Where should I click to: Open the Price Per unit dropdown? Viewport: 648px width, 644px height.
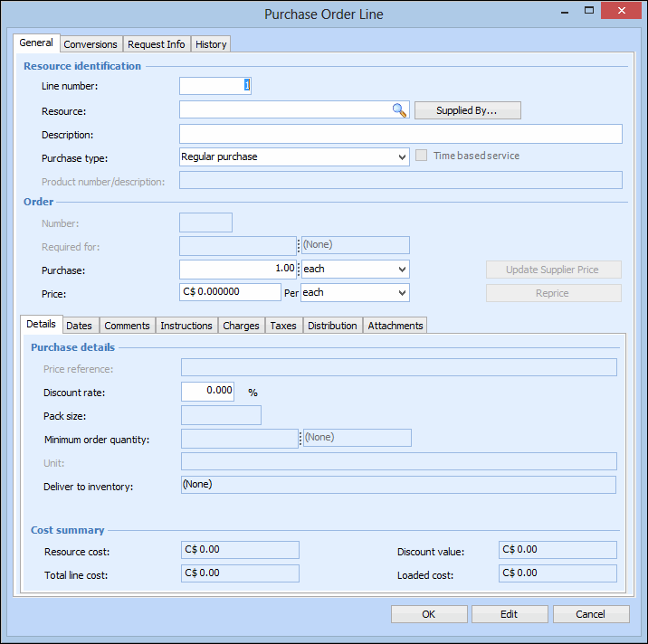402,293
